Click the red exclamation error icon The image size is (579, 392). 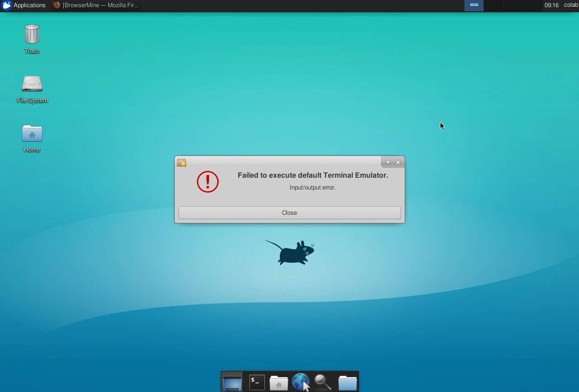click(208, 182)
